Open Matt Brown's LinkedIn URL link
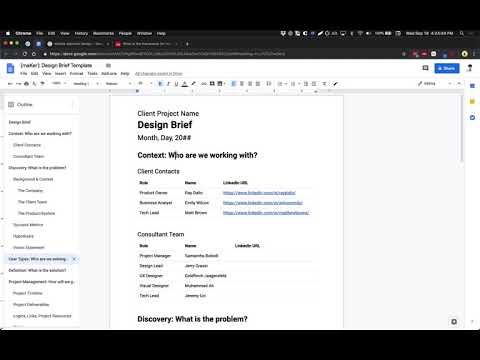This screenshot has height=360, width=480. coord(266,213)
